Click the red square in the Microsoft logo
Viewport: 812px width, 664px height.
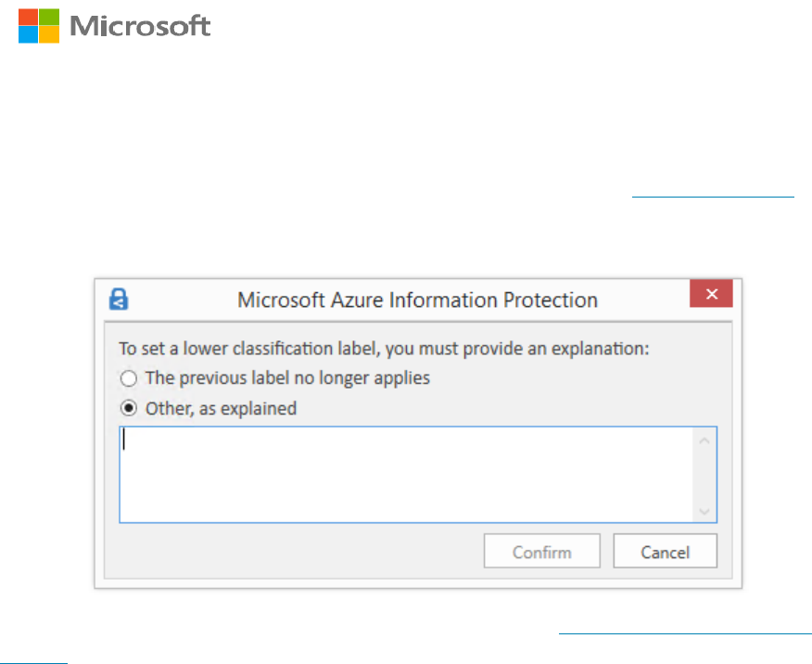[x=29, y=16]
